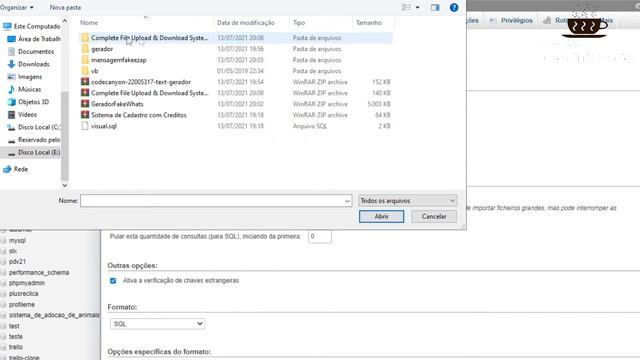Open the Organizar menu in file dialog

pyautogui.click(x=17, y=7)
